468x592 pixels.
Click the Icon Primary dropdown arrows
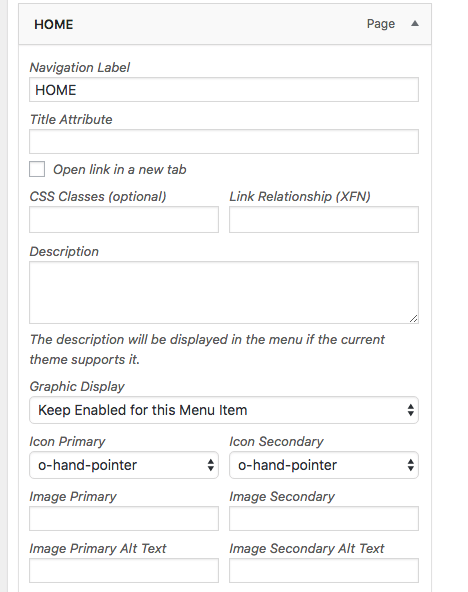click(x=211, y=465)
